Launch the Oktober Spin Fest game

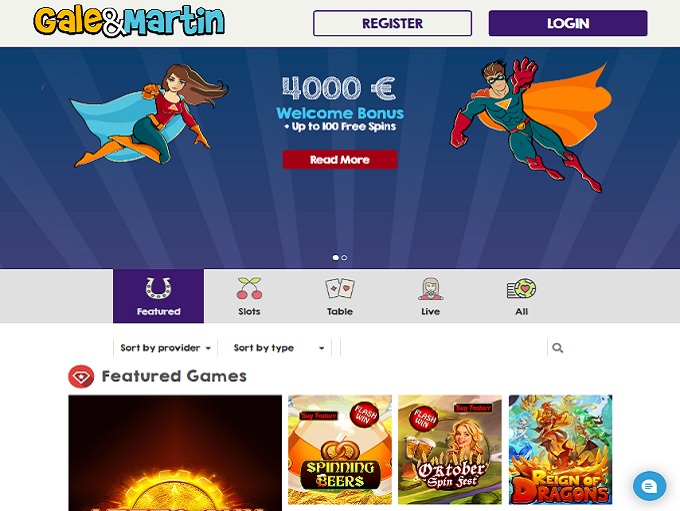[450, 449]
